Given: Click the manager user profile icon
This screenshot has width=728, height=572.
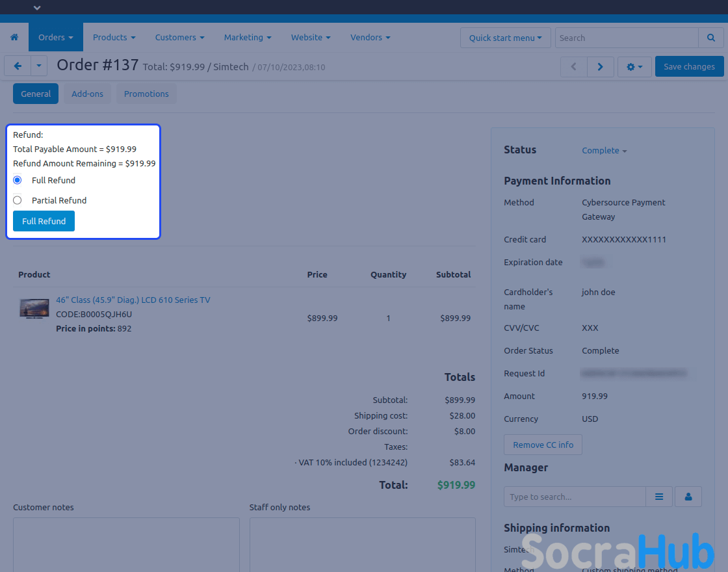Looking at the screenshot, I should point(688,497).
